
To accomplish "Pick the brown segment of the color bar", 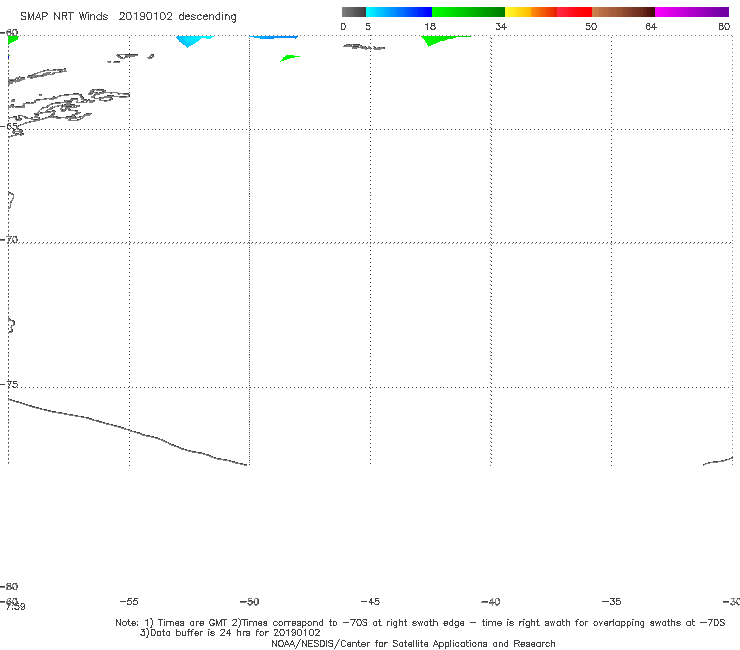I will point(623,12).
